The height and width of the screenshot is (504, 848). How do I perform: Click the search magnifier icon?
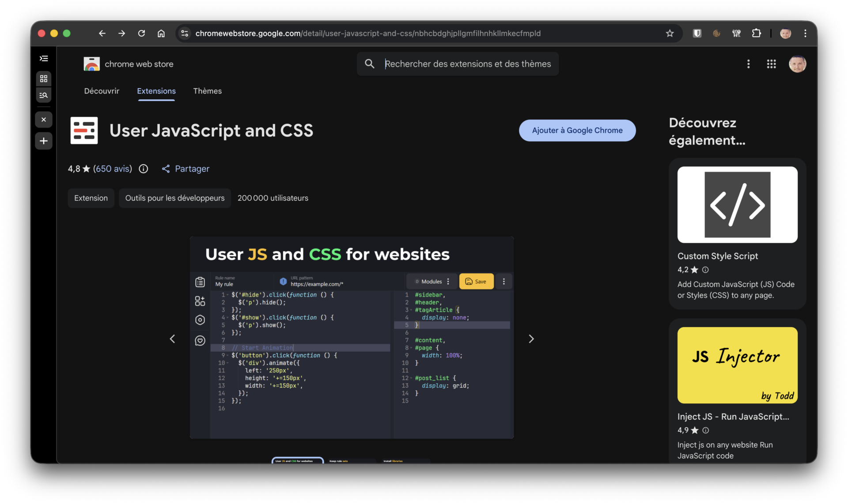(370, 64)
